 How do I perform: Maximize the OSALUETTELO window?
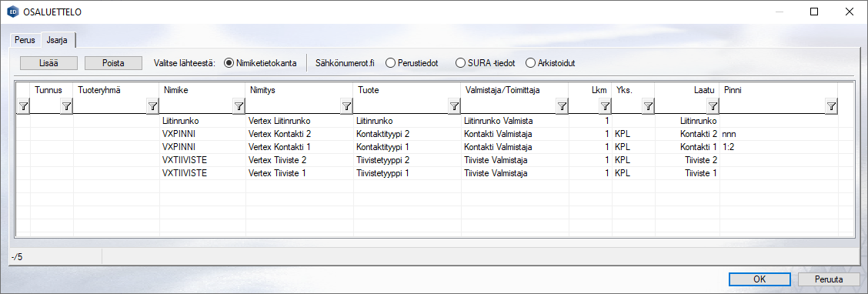click(814, 12)
